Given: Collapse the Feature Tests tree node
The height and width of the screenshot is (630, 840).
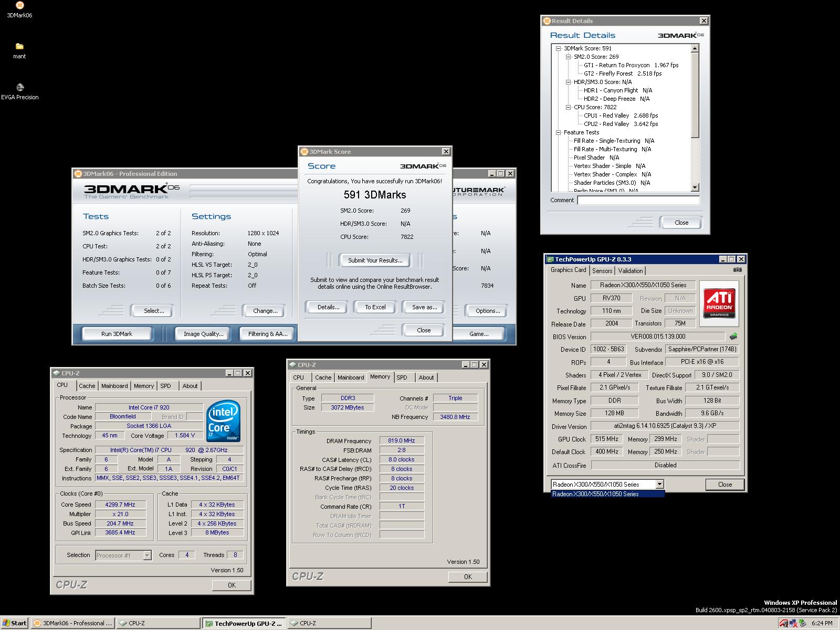Looking at the screenshot, I should (558, 132).
